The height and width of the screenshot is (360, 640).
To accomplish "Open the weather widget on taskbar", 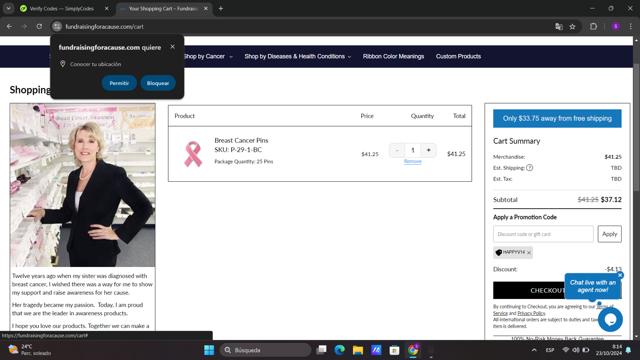I will [x=30, y=350].
